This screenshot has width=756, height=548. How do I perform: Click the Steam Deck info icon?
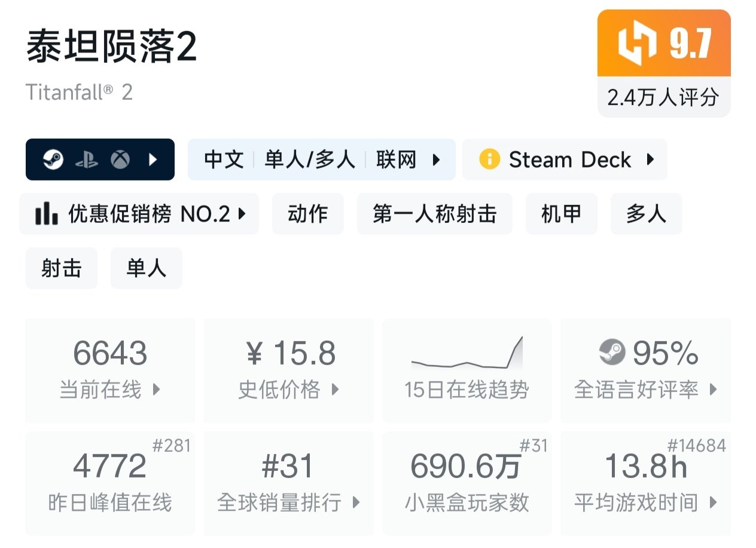[489, 160]
